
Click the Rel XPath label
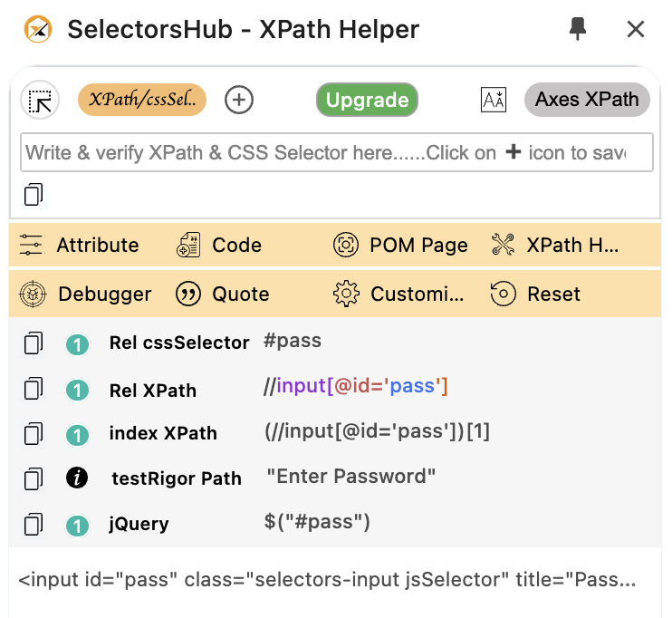pyautogui.click(x=152, y=391)
